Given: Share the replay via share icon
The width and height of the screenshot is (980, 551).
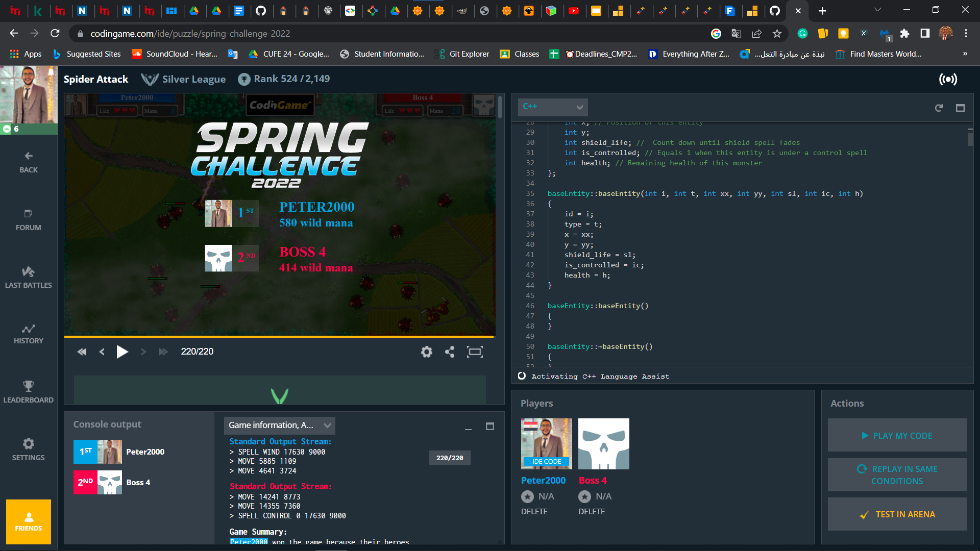Looking at the screenshot, I should coord(450,352).
